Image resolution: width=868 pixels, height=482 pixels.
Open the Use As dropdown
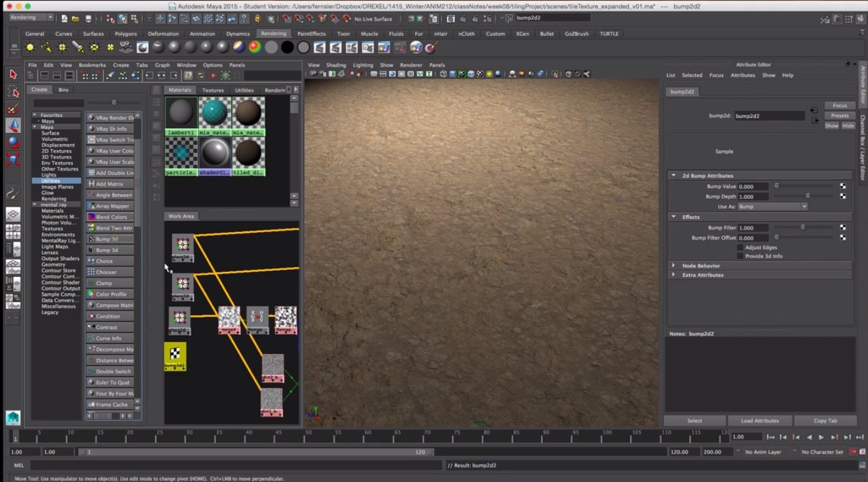[773, 207]
